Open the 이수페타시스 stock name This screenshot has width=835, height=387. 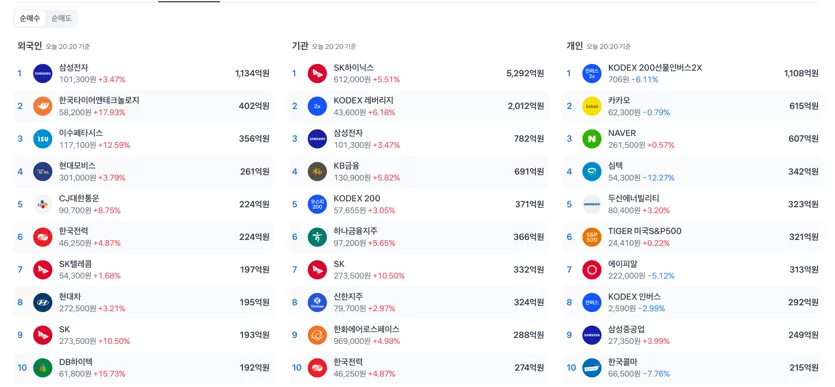(81, 133)
